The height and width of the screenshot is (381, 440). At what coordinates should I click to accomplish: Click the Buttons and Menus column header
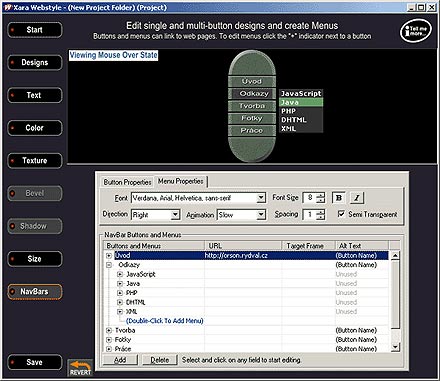coord(154,246)
